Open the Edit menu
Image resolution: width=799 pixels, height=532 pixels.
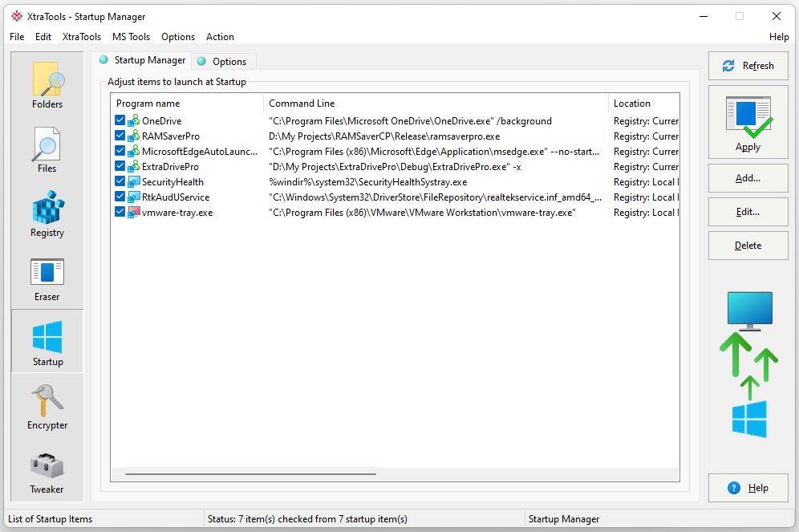tap(43, 37)
